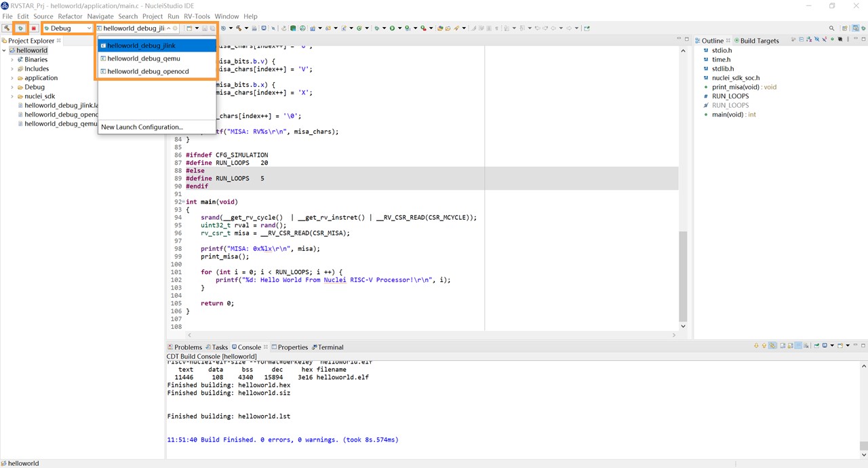Viewport: 868px width, 468px height.
Task: Click the console Clear Console icon
Action: (806, 346)
